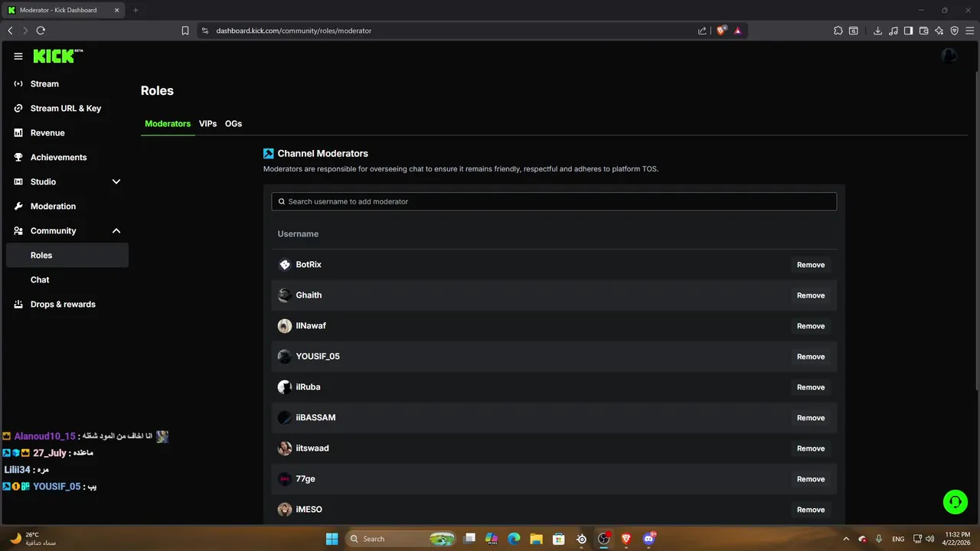
Task: Open the weather widget showing 26°C
Action: (x=34, y=539)
